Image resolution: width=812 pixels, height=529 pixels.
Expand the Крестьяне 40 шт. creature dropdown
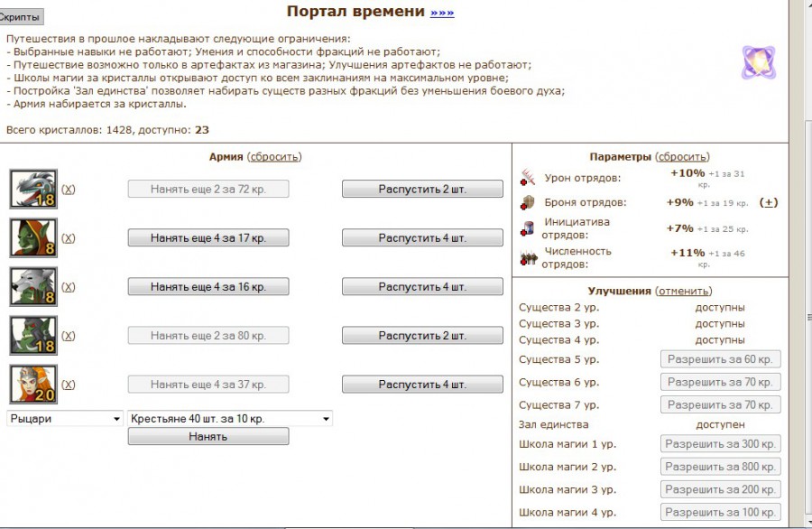point(230,419)
